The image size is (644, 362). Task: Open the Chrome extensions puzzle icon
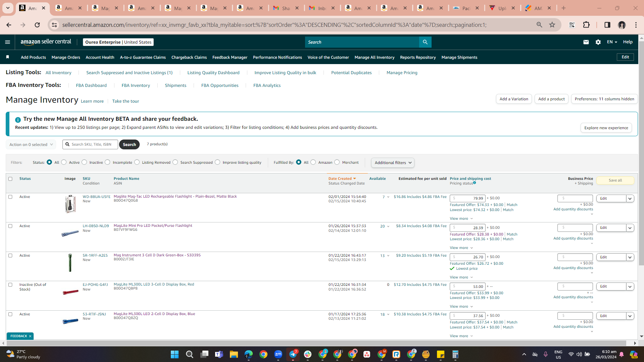click(x=586, y=25)
